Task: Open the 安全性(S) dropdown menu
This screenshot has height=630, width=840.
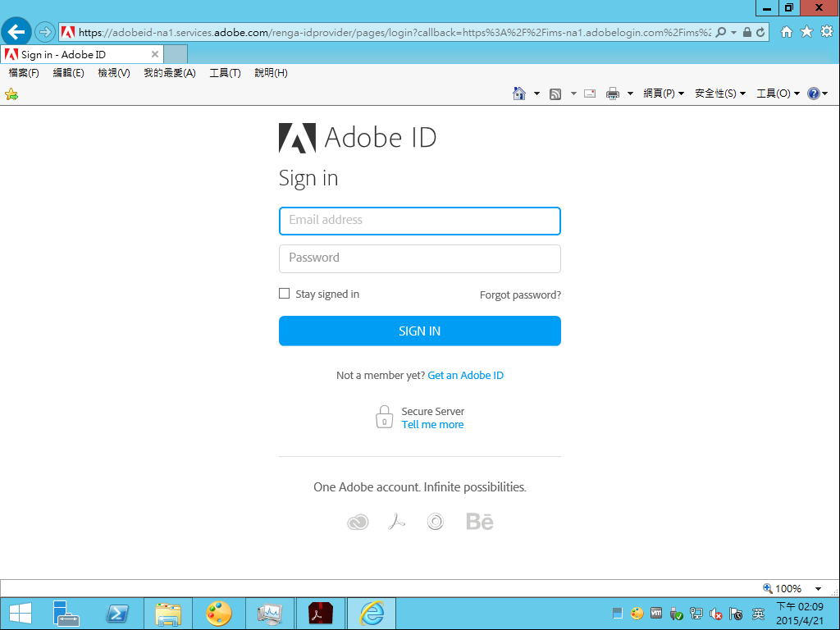Action: point(720,94)
